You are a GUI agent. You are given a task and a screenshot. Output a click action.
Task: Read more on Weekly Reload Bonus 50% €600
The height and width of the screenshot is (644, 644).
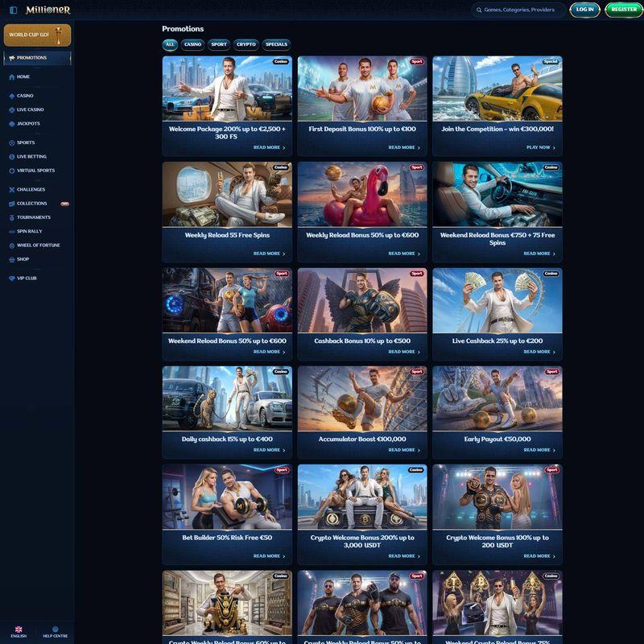(404, 254)
